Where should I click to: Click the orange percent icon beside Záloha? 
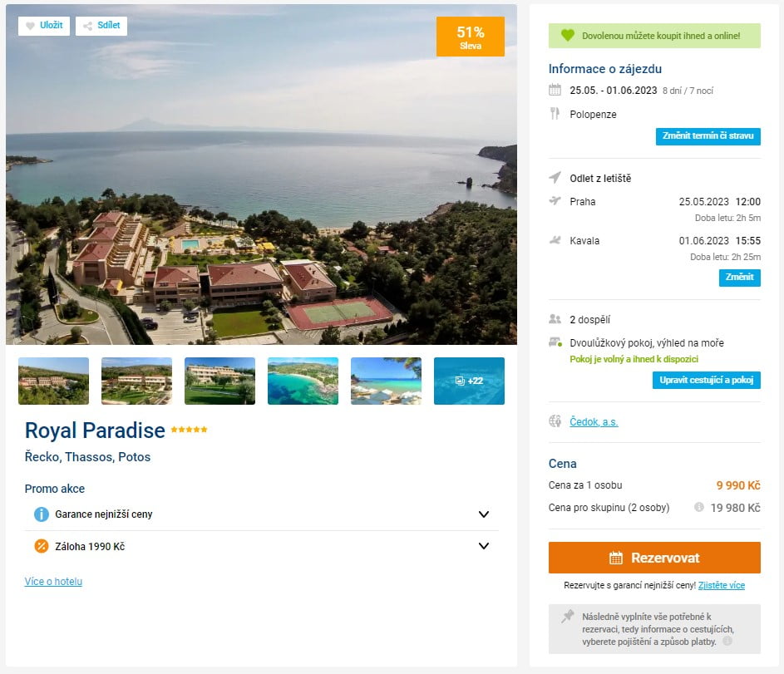click(x=41, y=547)
